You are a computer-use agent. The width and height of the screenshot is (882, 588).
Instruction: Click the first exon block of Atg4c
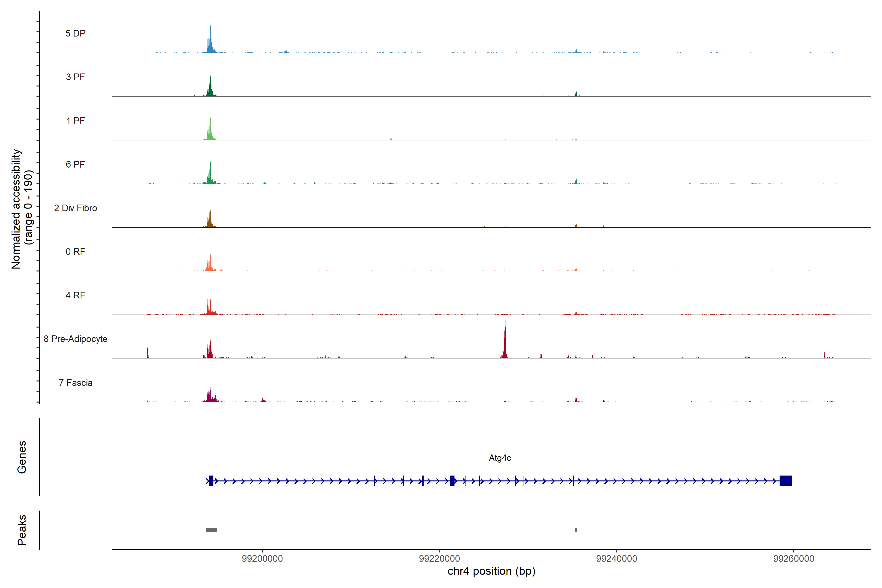point(211,481)
